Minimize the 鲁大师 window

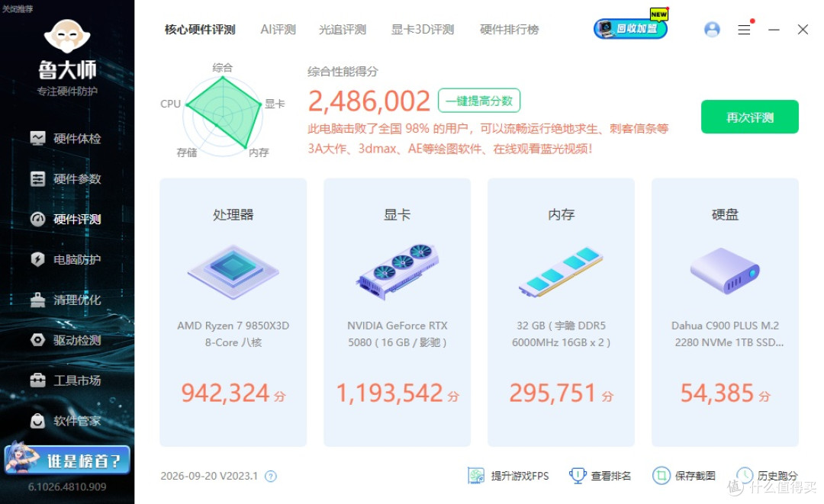click(x=774, y=30)
